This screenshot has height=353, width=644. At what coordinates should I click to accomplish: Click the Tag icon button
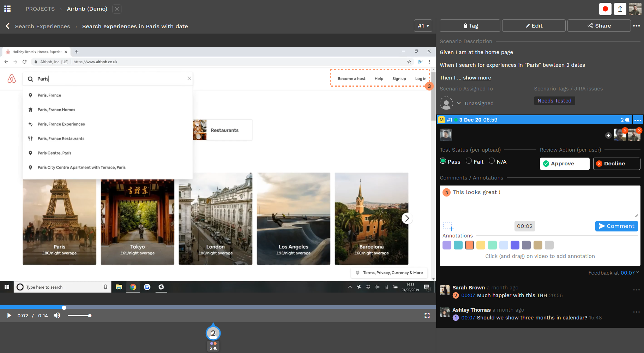point(469,25)
